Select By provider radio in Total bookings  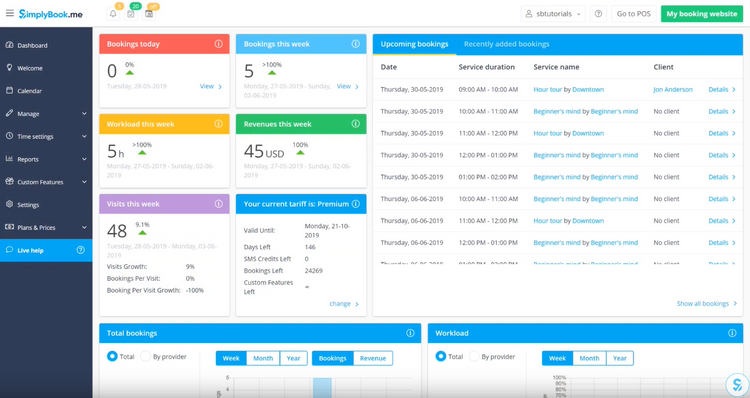145,356
